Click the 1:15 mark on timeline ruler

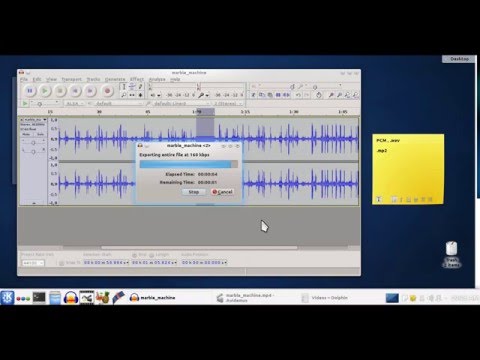coord(245,112)
